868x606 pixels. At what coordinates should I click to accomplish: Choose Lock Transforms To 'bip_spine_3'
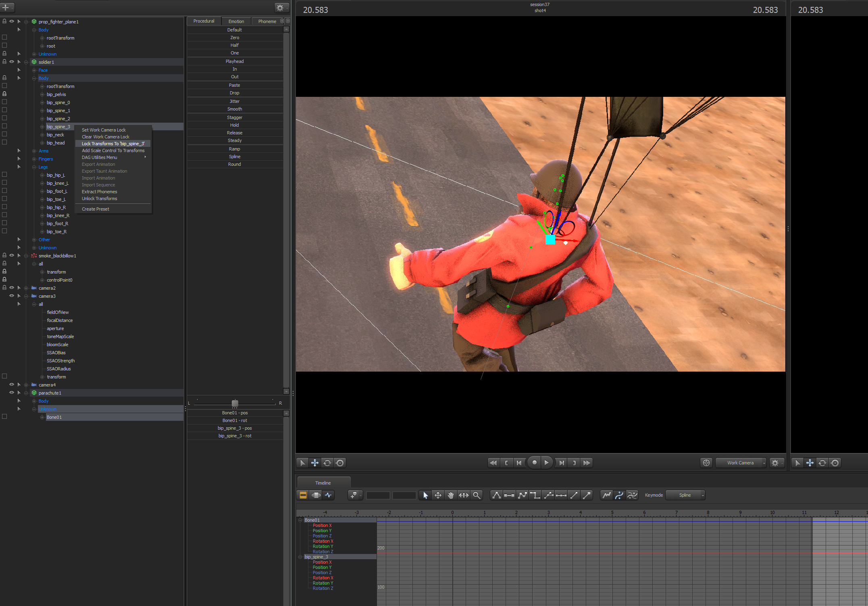pos(113,144)
